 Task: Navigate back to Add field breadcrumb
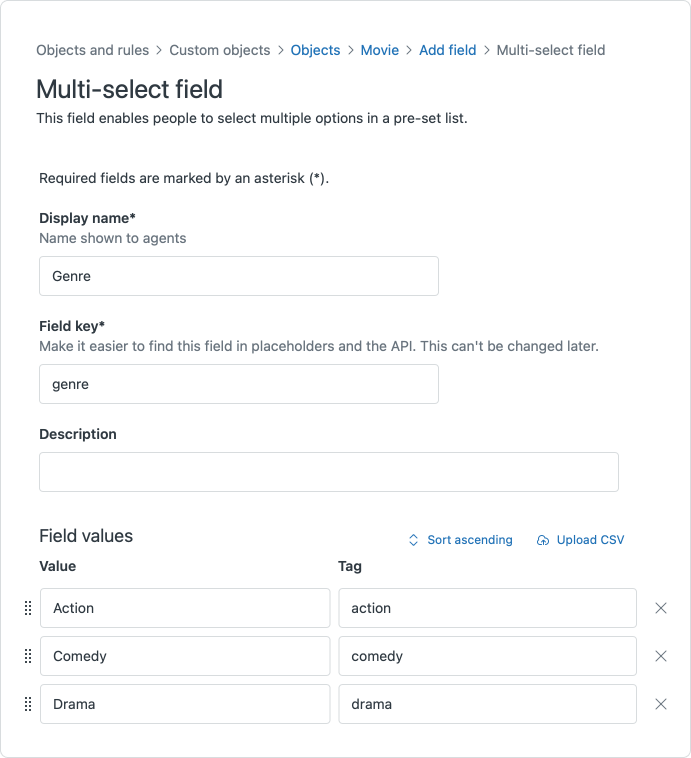coord(447,50)
